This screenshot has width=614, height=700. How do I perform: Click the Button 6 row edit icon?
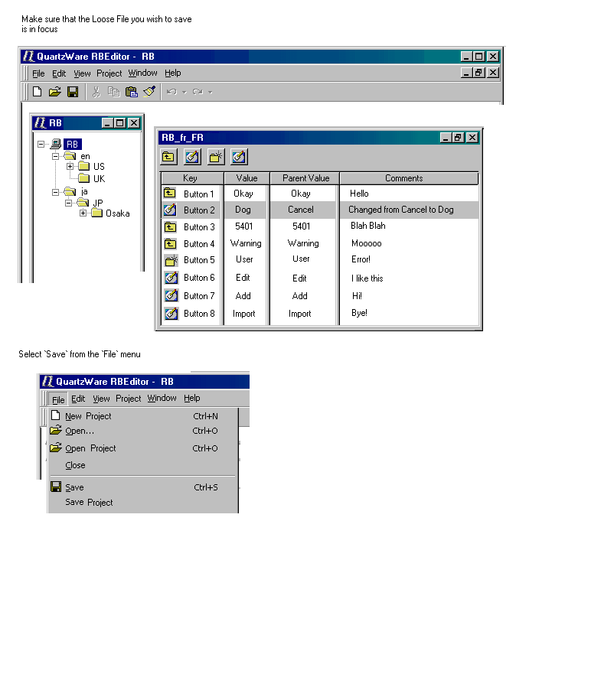pyautogui.click(x=170, y=278)
